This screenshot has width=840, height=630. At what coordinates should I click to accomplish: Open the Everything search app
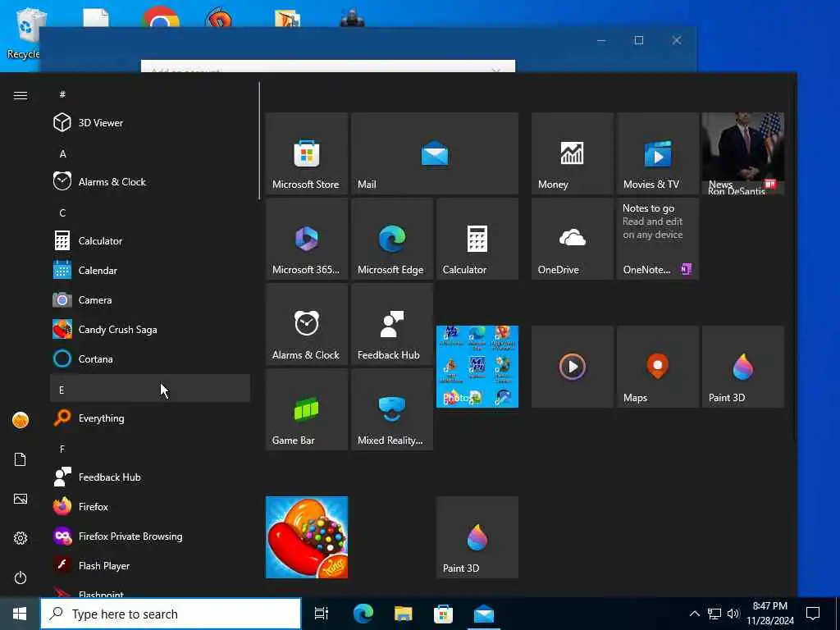coord(150,418)
